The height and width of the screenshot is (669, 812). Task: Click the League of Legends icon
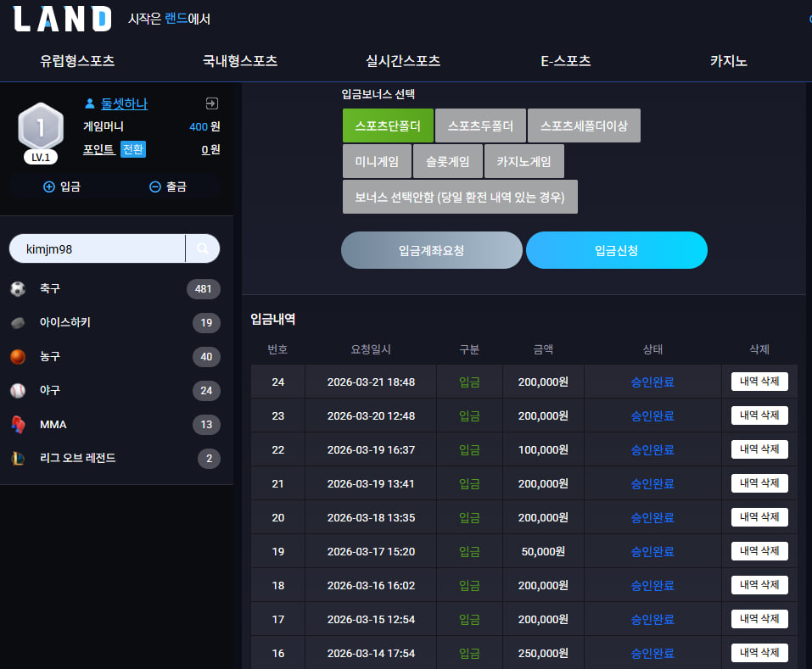point(18,459)
